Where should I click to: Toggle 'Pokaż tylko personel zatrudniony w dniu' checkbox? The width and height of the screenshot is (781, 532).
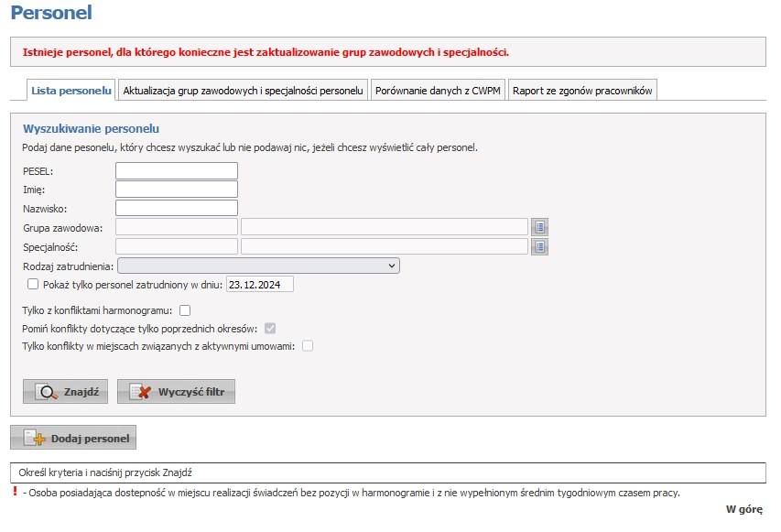(33, 285)
